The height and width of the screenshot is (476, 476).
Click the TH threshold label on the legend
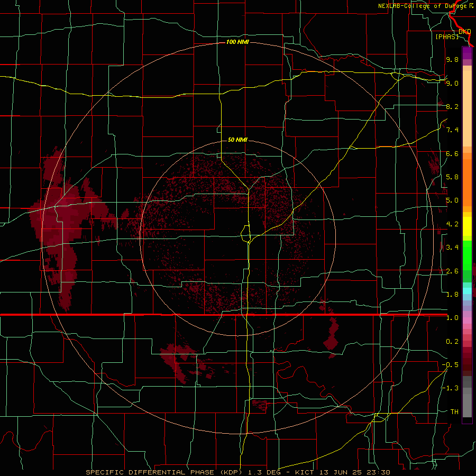coord(454,412)
